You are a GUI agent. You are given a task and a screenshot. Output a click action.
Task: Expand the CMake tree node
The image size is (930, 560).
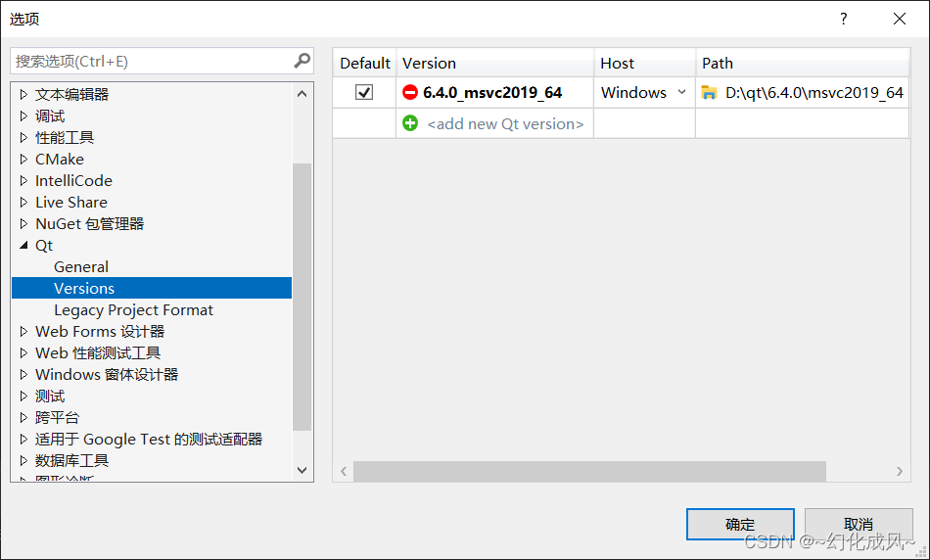click(x=24, y=160)
